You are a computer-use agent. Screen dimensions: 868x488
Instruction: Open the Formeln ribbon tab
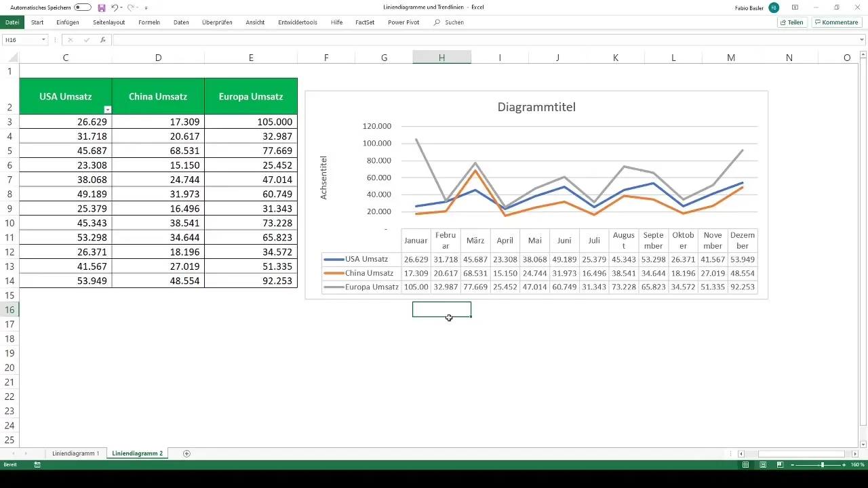[149, 22]
